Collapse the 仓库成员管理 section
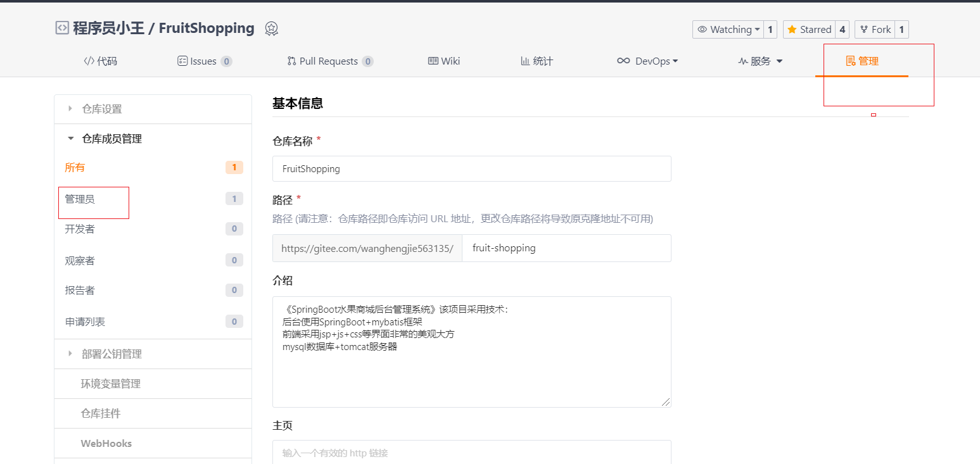Viewport: 980px width, 464px height. (x=111, y=139)
